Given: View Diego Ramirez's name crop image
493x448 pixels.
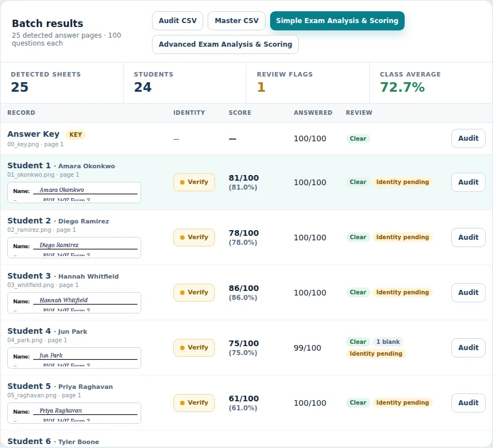Looking at the screenshot, I should click(74, 248).
